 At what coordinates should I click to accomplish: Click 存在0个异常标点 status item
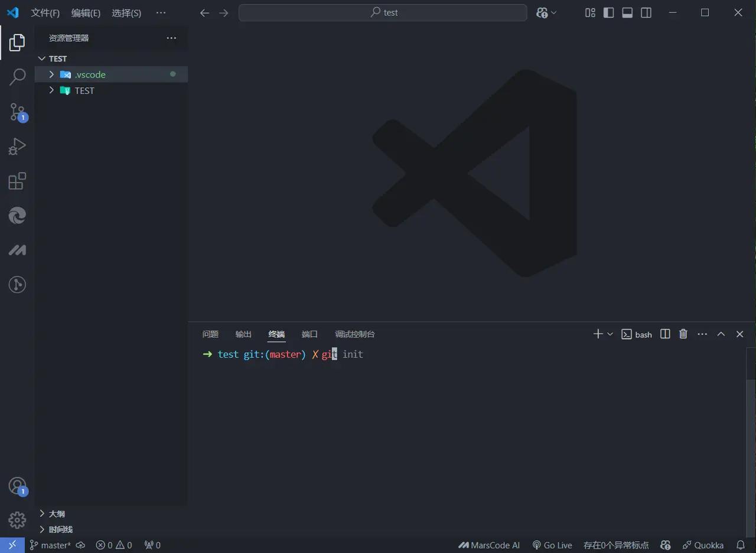pyautogui.click(x=616, y=545)
